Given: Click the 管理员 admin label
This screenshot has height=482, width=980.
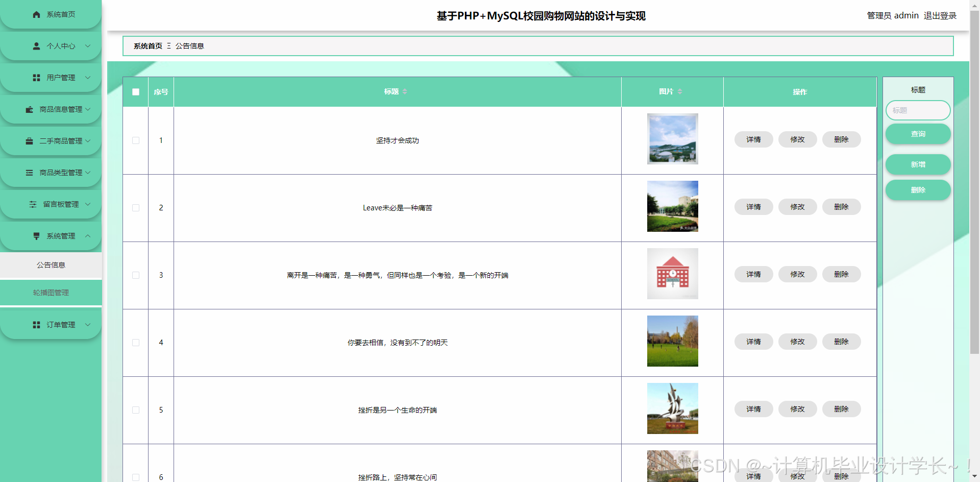Looking at the screenshot, I should tap(893, 16).
